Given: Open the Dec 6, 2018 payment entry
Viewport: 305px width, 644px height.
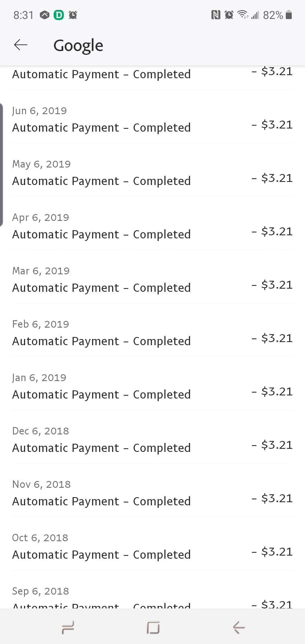Looking at the screenshot, I should pos(152,440).
